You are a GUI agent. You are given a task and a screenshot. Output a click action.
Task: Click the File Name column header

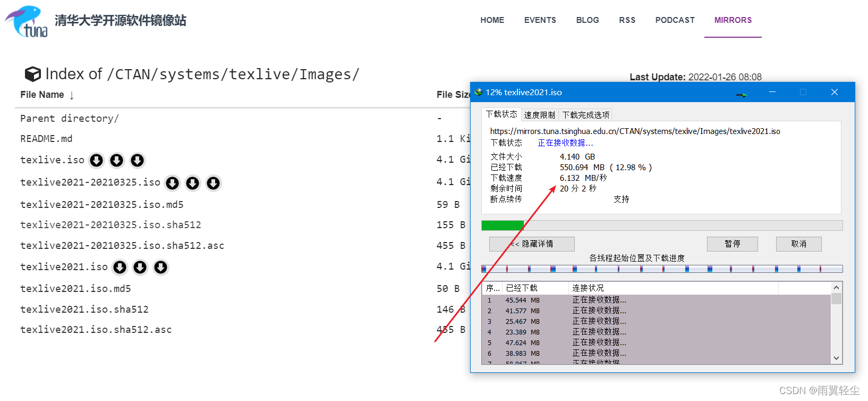click(x=42, y=95)
